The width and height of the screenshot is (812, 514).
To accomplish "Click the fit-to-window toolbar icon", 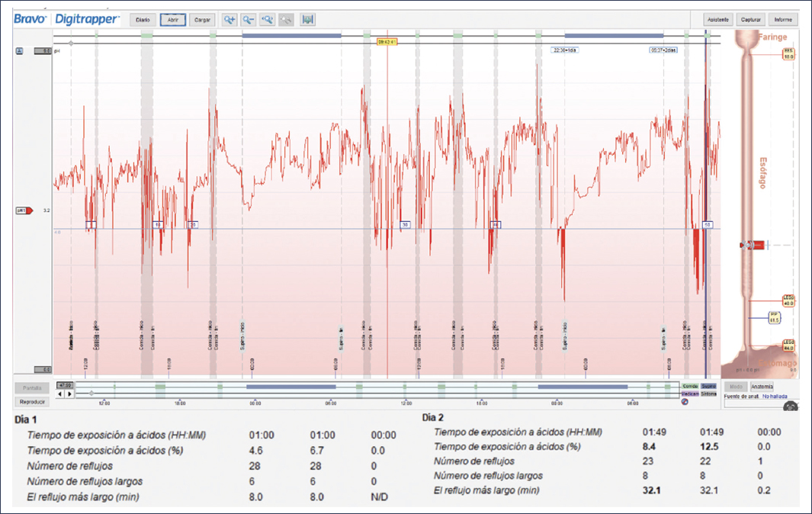I will pyautogui.click(x=309, y=20).
